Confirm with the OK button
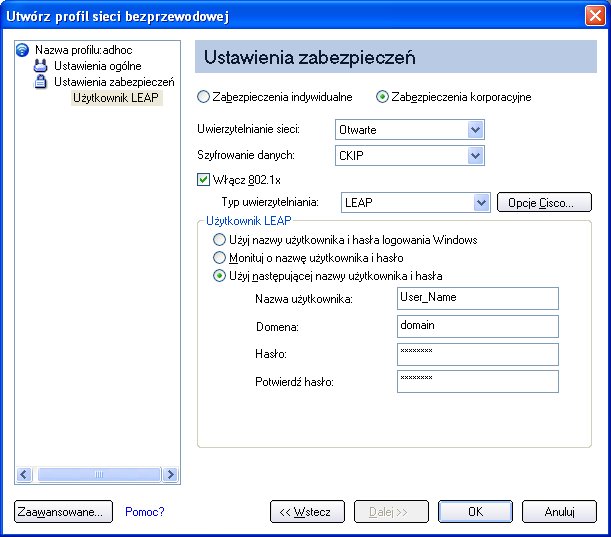The image size is (611, 537). [475, 512]
